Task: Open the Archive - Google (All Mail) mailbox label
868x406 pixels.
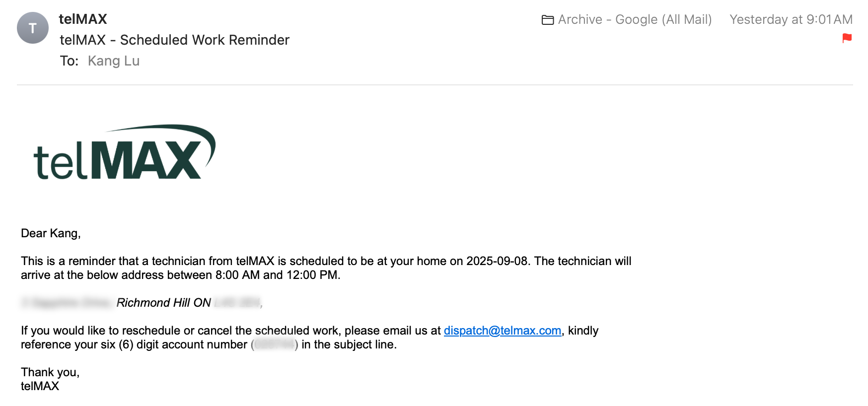Action: 635,20
